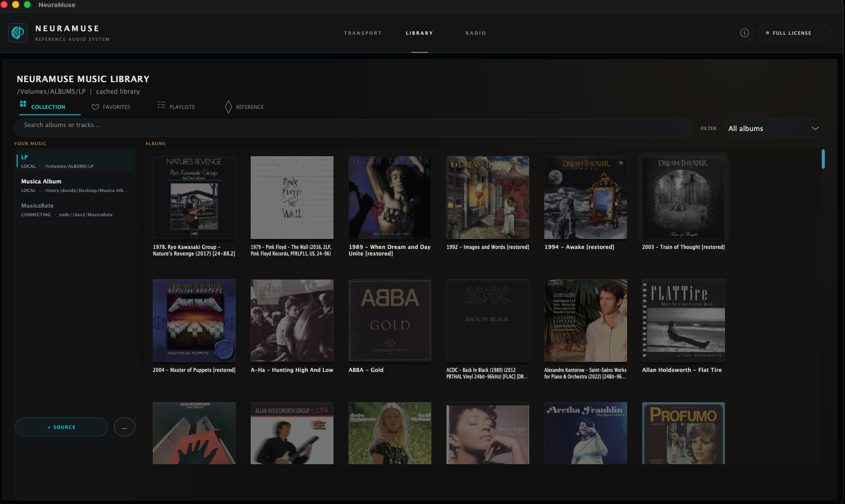Click the "1994 – Awake [restored]" title
This screenshot has width=845, height=504.
pyautogui.click(x=579, y=247)
